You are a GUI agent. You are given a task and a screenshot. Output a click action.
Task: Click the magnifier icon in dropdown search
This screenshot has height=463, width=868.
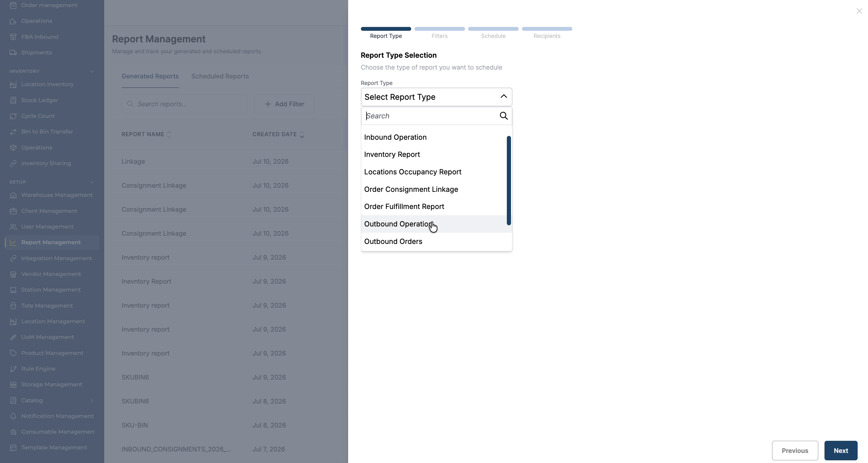tap(503, 116)
